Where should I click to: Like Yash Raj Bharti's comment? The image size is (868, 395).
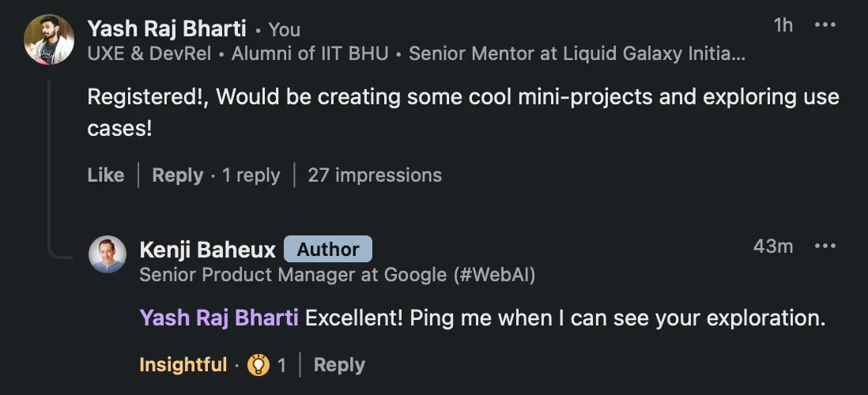(x=106, y=175)
